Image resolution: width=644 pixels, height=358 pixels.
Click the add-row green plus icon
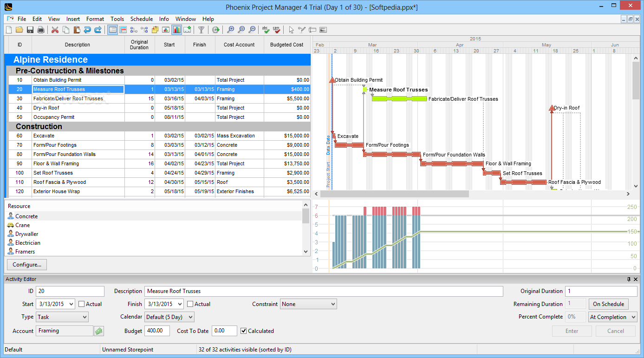coord(187,30)
